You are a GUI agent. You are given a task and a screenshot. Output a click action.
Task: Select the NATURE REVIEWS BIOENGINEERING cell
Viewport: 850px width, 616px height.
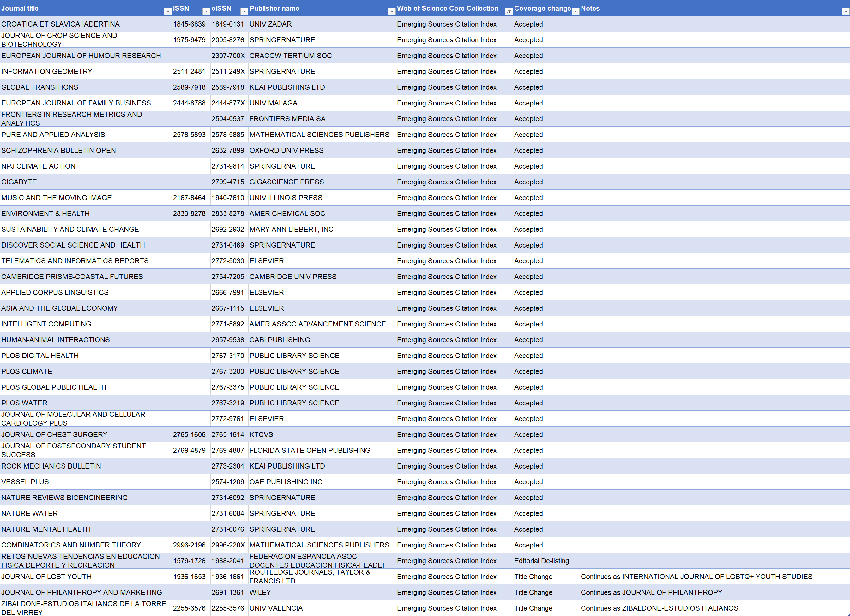[86, 498]
